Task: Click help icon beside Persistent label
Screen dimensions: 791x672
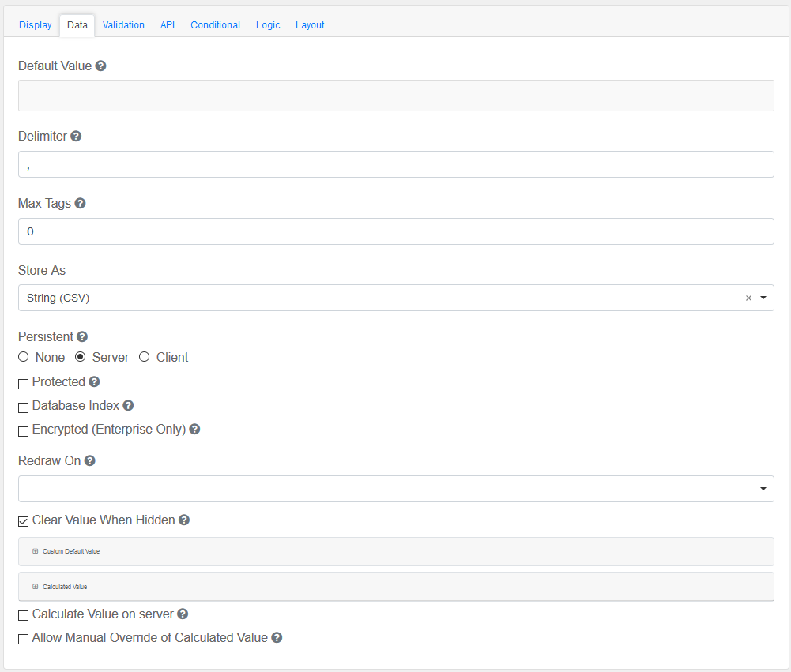Action: 82,337
